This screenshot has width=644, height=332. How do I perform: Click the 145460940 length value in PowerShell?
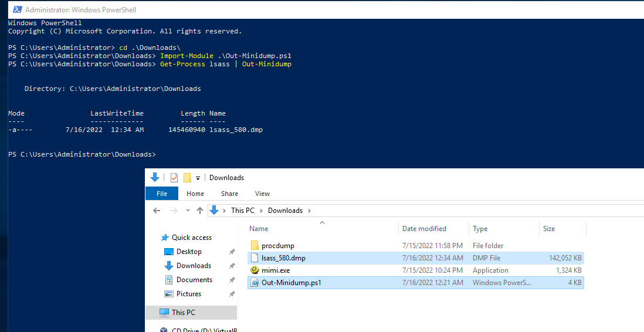click(187, 130)
